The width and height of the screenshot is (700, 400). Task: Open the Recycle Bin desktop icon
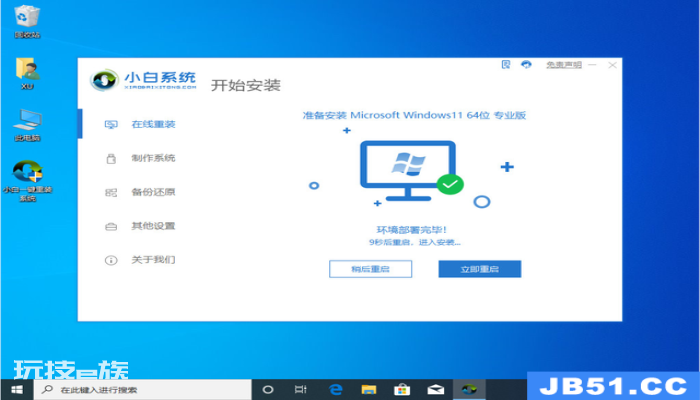[27, 21]
